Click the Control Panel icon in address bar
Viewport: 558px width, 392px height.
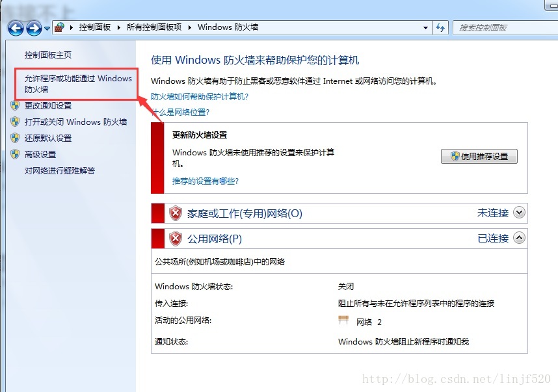tap(59, 27)
